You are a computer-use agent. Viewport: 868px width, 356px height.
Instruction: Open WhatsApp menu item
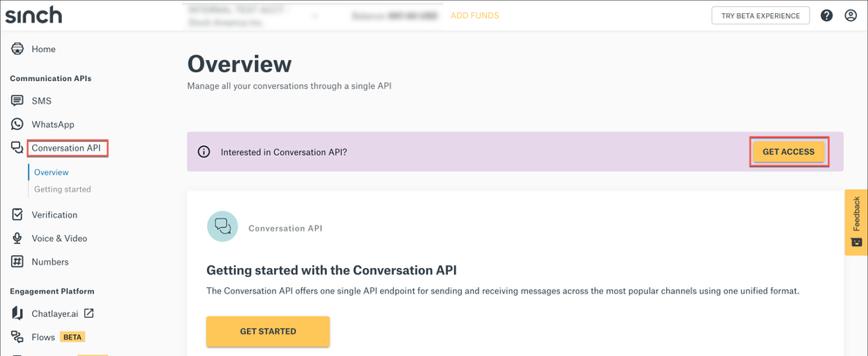52,124
